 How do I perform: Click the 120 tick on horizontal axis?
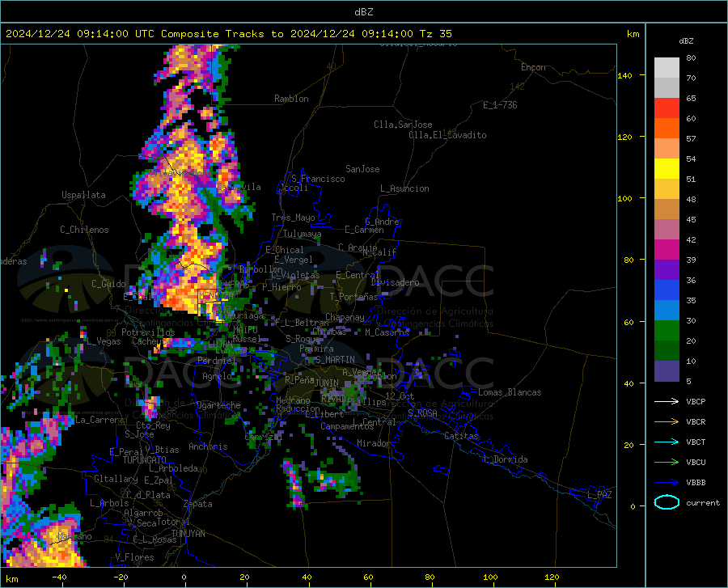552,577
